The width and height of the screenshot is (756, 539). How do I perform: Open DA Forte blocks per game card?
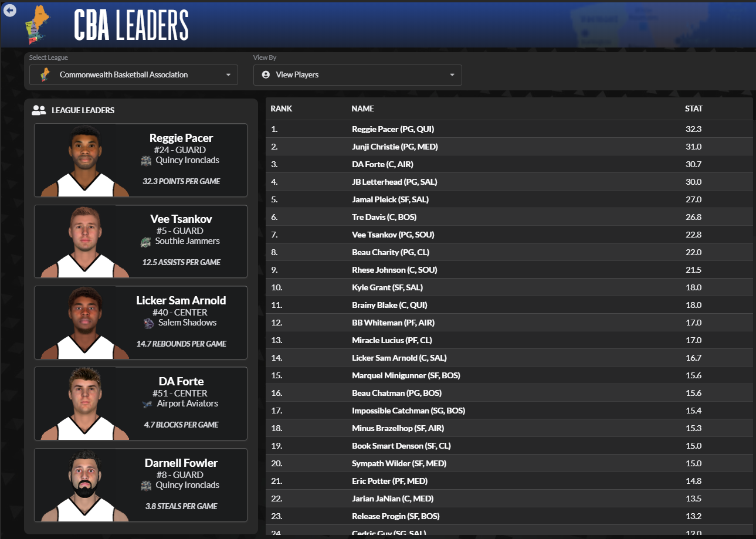tap(141, 404)
